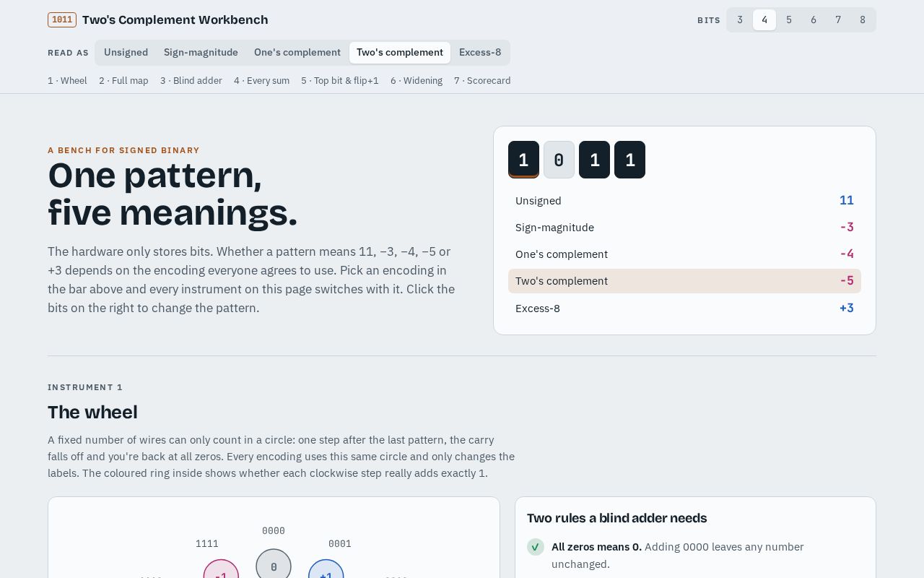Click The wheel section heading
This screenshot has height=578, width=924.
coord(92,413)
